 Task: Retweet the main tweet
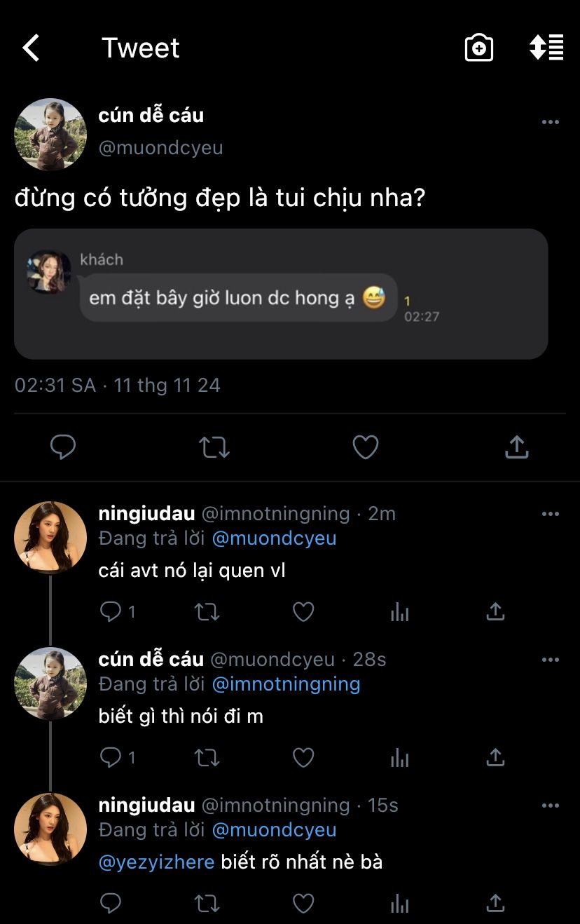pos(214,447)
